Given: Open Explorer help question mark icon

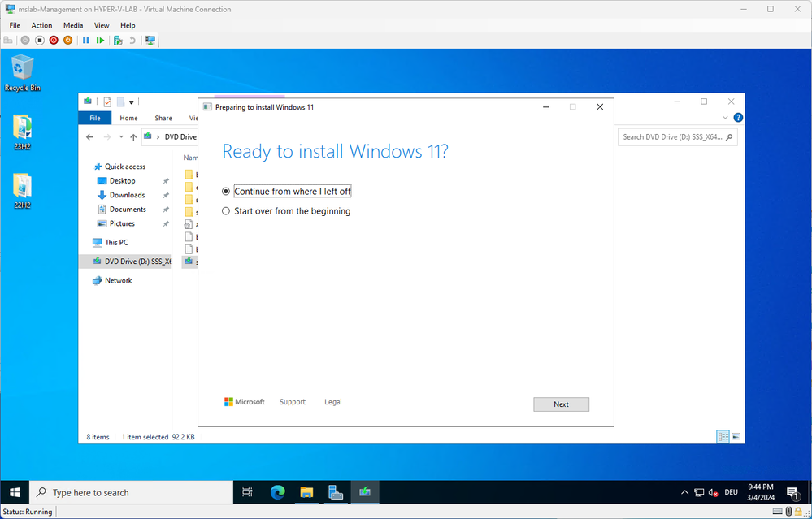Looking at the screenshot, I should point(739,118).
